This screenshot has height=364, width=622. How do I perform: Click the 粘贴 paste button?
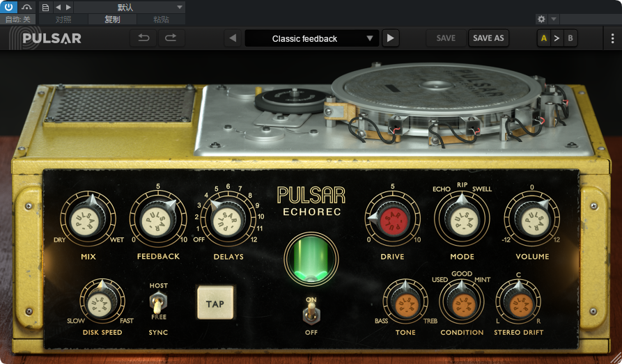click(161, 19)
